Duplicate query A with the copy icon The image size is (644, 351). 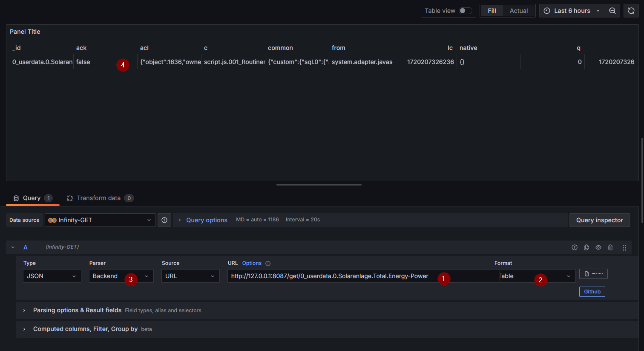point(586,247)
